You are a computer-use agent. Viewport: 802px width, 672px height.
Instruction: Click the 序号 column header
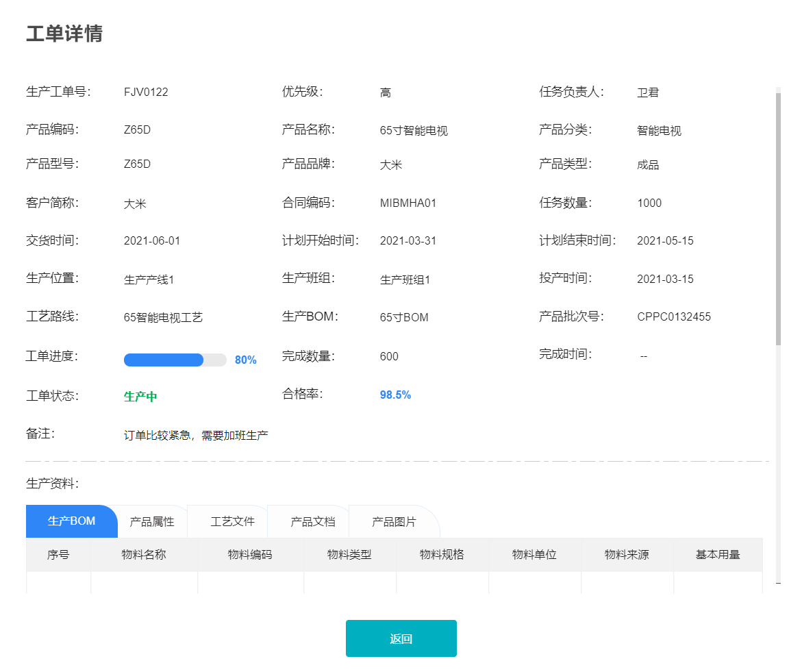click(58, 555)
